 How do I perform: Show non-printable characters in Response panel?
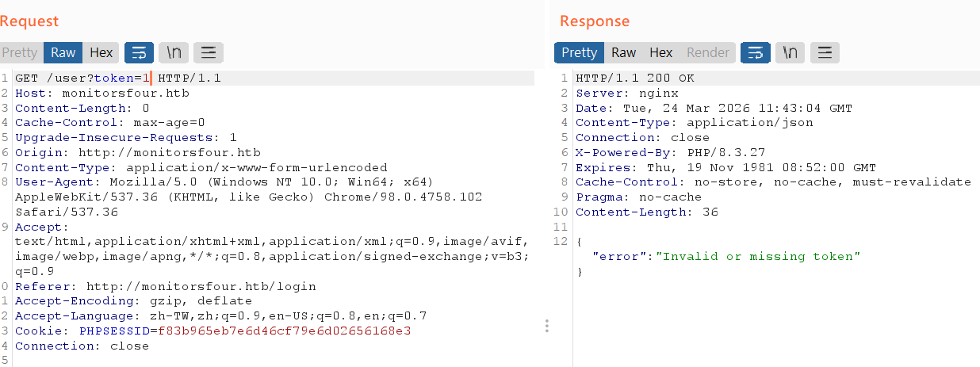coord(790,53)
